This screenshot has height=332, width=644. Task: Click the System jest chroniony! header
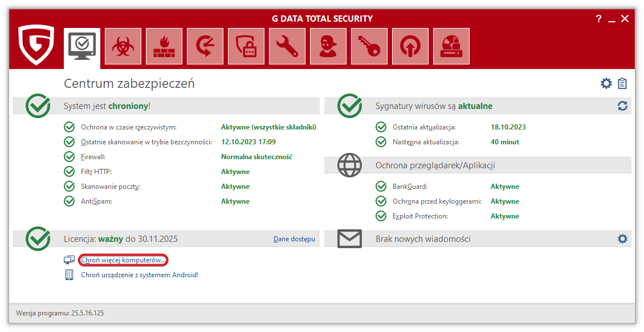click(x=107, y=106)
